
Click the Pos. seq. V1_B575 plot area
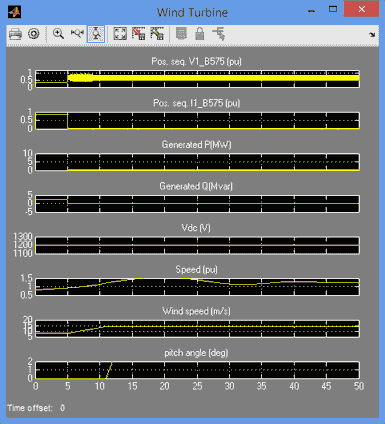tap(197, 79)
